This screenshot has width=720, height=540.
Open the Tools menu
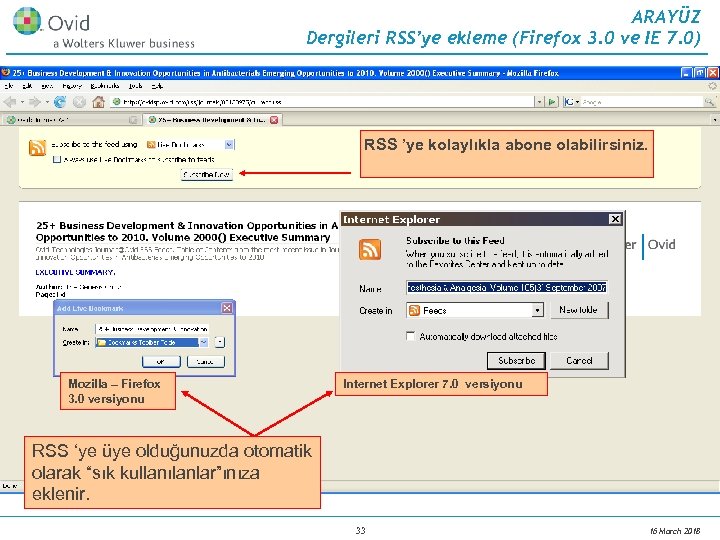pos(135,86)
